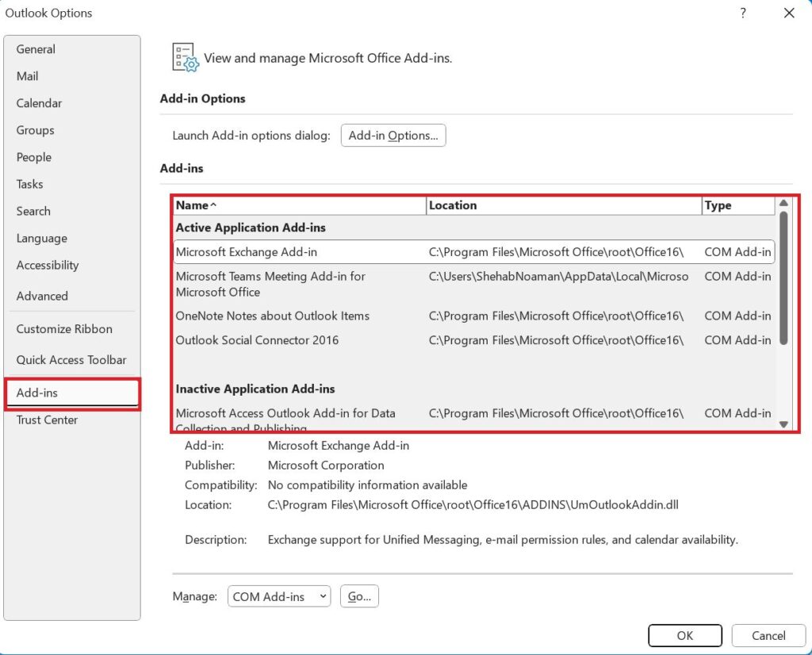Select the Trust Center category

47,419
